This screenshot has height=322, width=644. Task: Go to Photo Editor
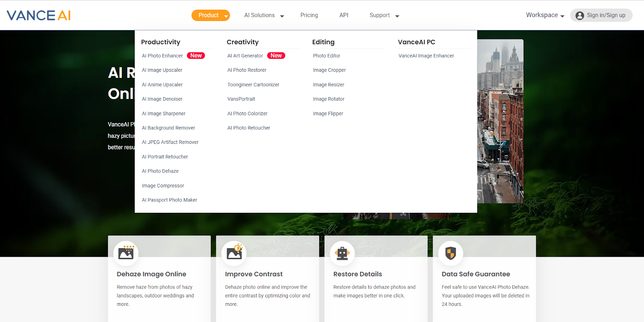coord(326,56)
